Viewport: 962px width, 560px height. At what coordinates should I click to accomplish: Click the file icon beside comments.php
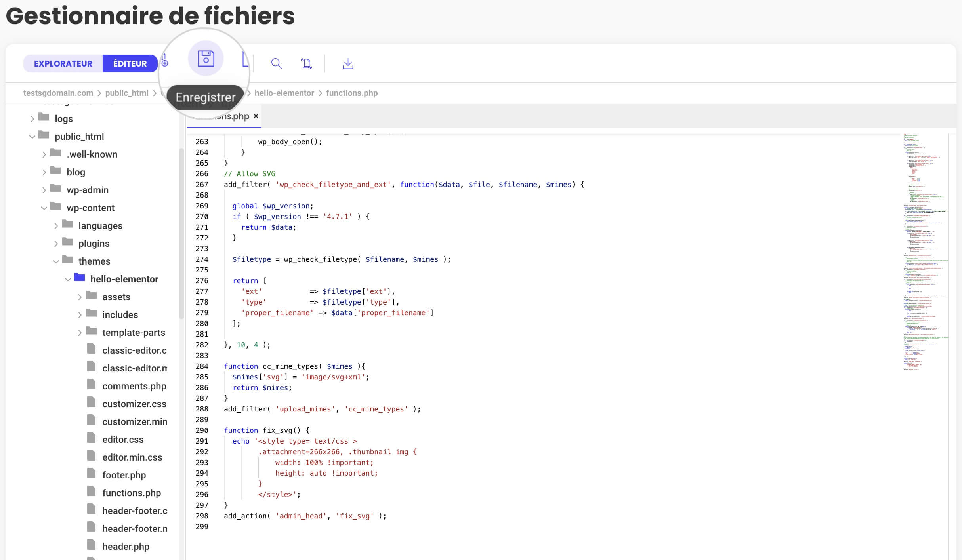click(91, 384)
